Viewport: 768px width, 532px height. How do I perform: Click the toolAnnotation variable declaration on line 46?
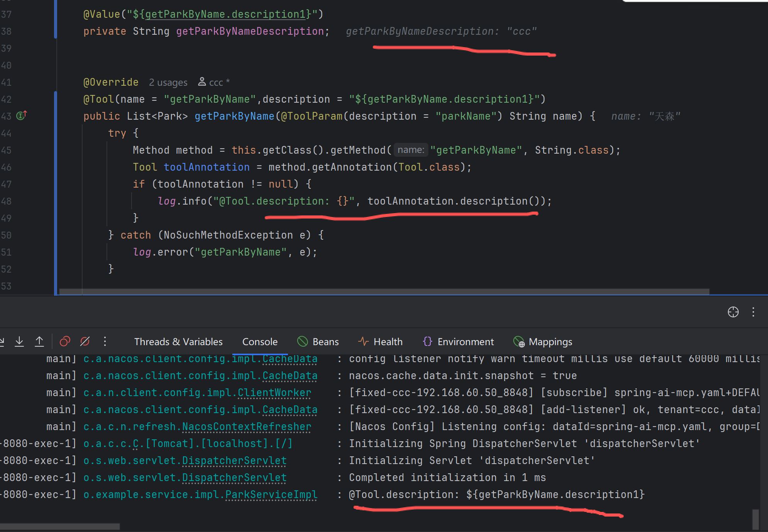click(206, 167)
